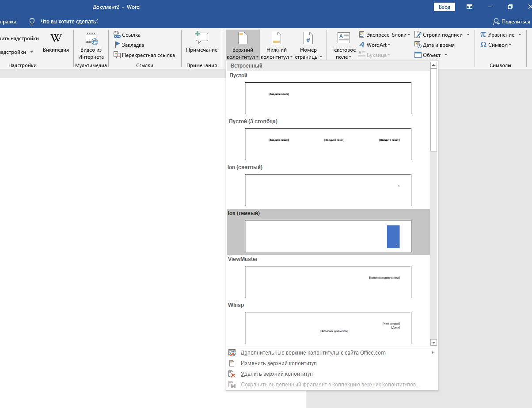
Task: Expand Office.com headers submenu arrow
Action: click(433, 353)
